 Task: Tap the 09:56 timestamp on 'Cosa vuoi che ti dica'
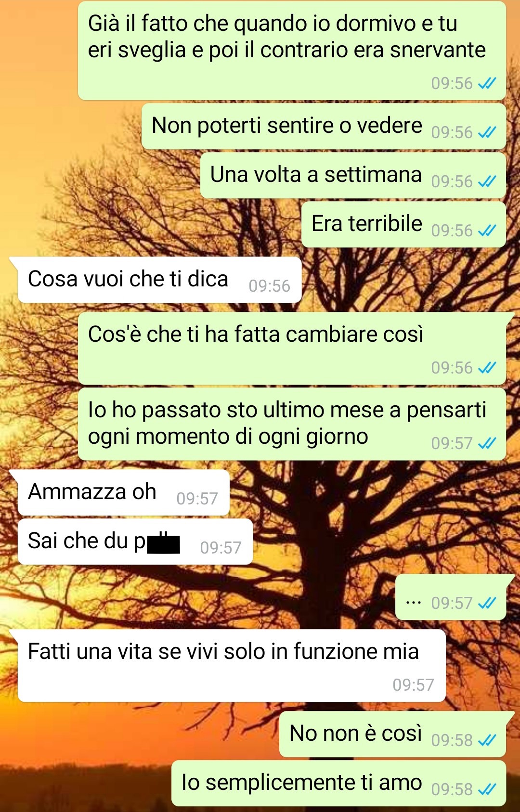[269, 286]
